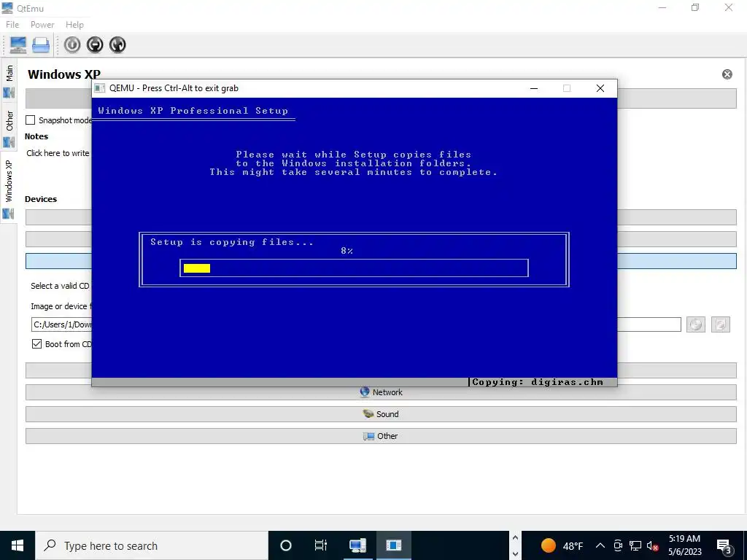Open the clock showing 5:19 AM
Screen dimensions: 747x560
click(684, 545)
